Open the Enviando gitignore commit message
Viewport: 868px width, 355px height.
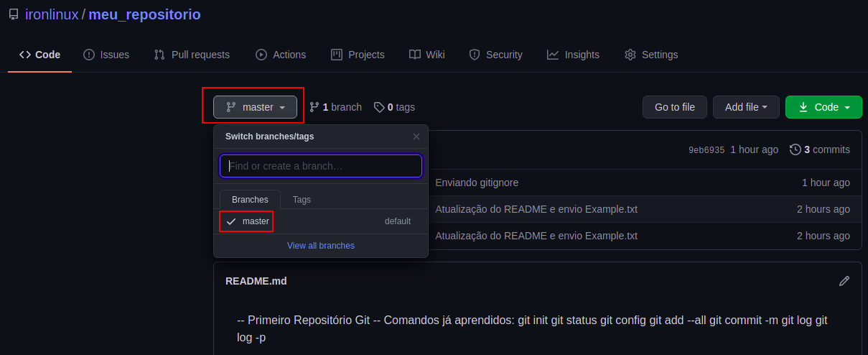[477, 183]
